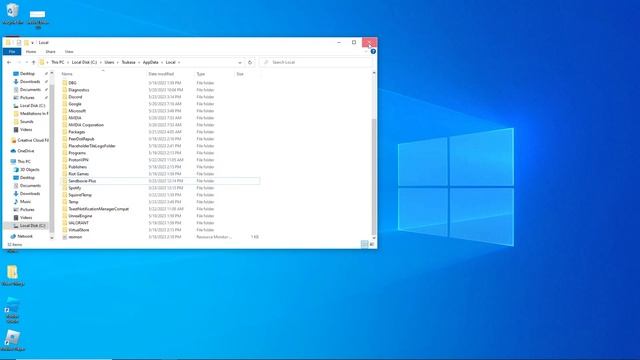Open Meditations folder in Quick access

coord(31,113)
